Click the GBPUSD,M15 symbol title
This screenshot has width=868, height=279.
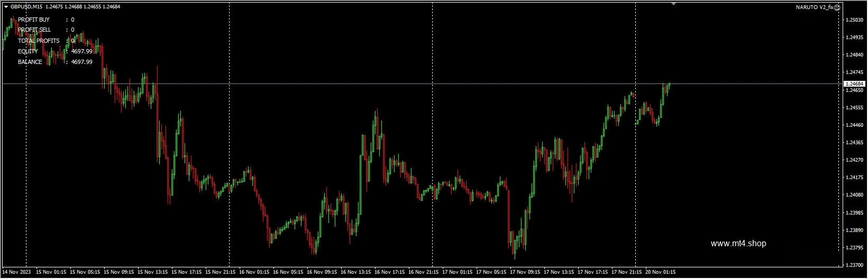(x=26, y=7)
